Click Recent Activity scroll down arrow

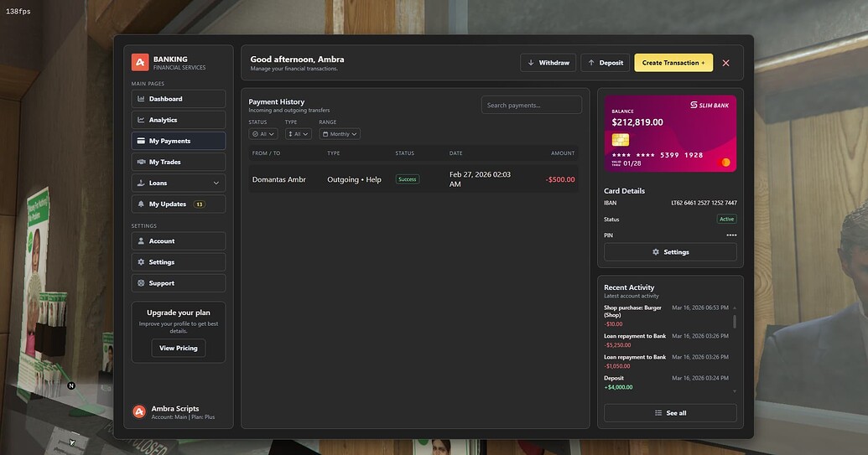click(x=735, y=391)
